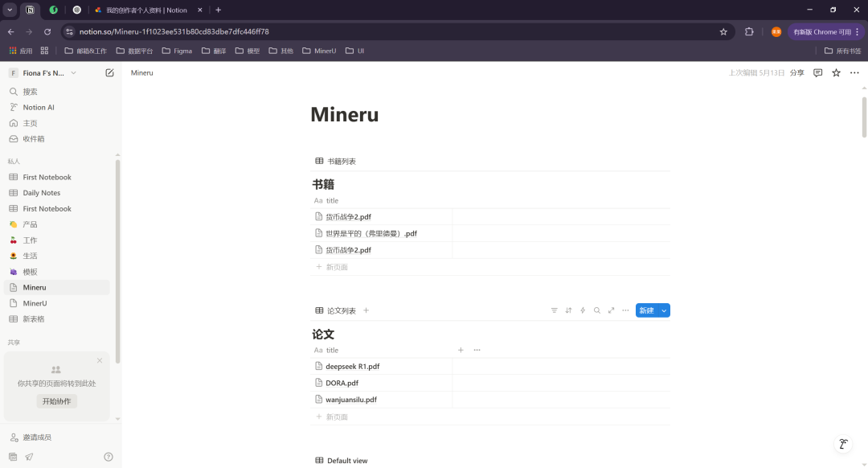Click the lightning automation icon
Viewport: 868px width, 468px height.
[583, 310]
